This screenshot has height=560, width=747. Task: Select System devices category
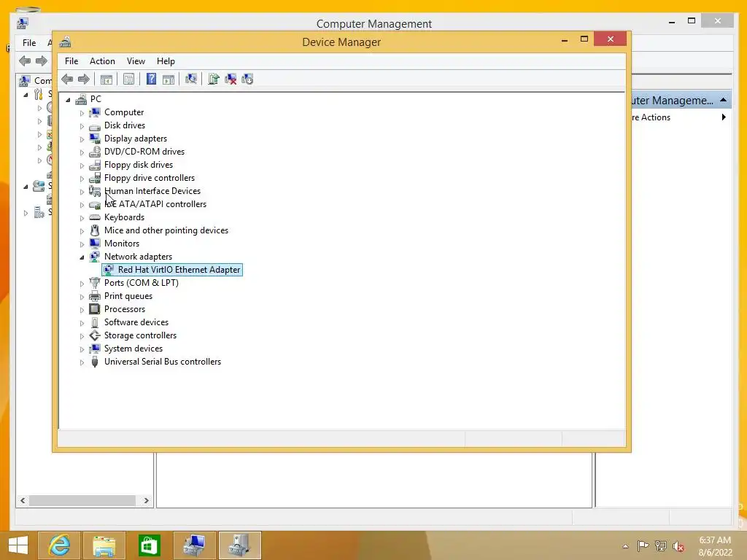tap(133, 349)
